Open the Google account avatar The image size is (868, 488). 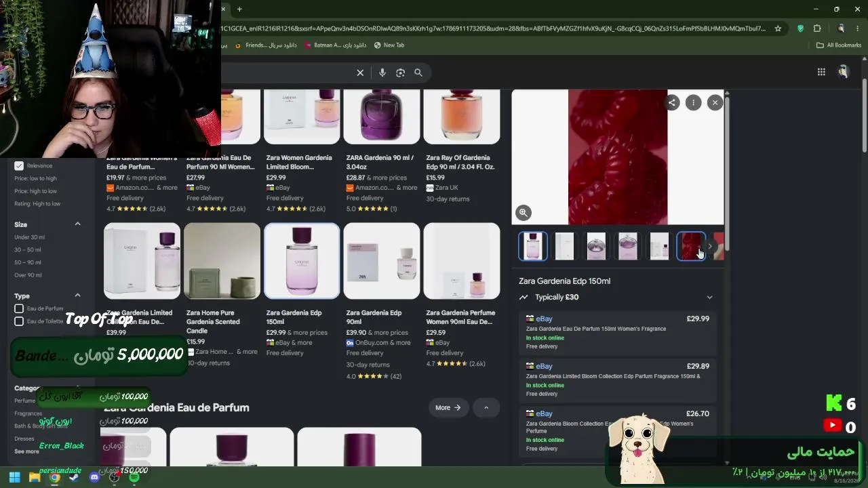click(x=843, y=72)
